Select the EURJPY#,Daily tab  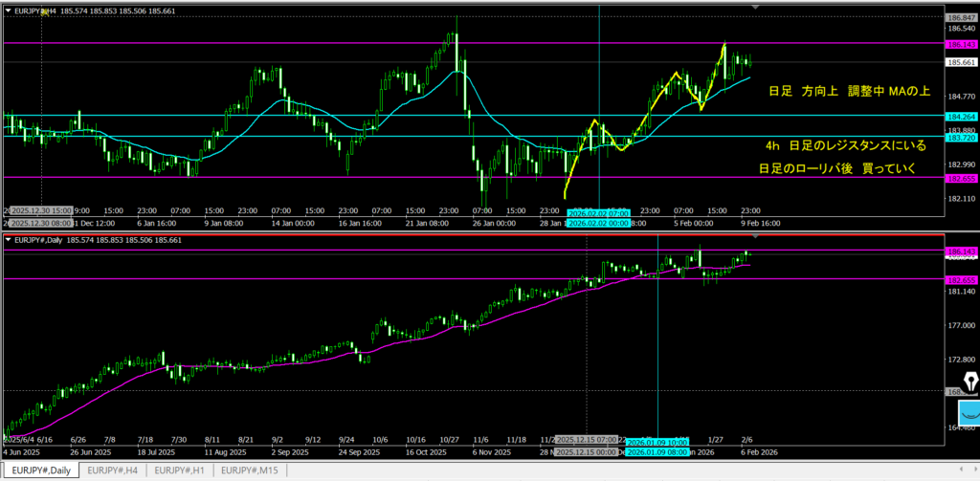click(40, 470)
